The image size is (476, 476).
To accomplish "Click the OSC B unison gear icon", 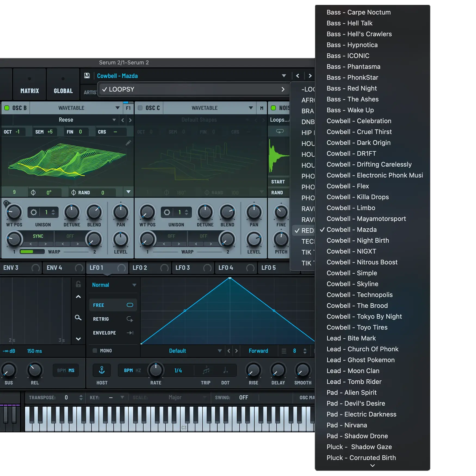I will 34,212.
